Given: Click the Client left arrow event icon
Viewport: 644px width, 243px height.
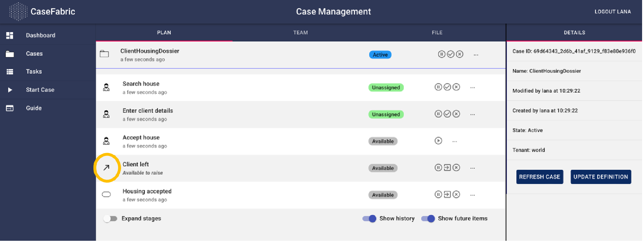Looking at the screenshot, I should click(x=107, y=168).
